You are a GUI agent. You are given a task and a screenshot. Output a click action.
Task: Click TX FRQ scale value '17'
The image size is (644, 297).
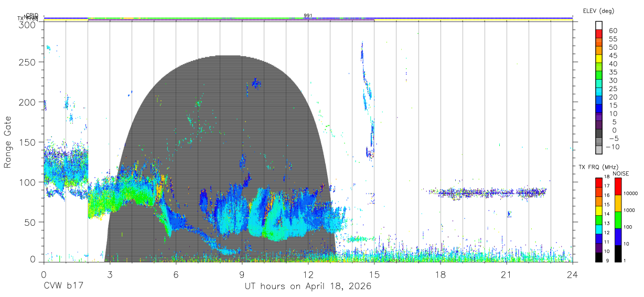point(607,186)
